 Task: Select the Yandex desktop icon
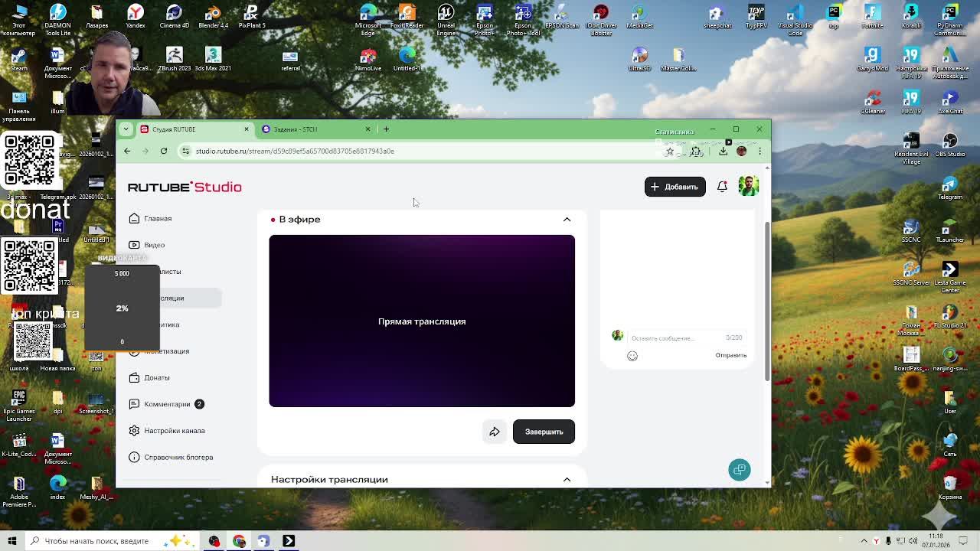(135, 15)
